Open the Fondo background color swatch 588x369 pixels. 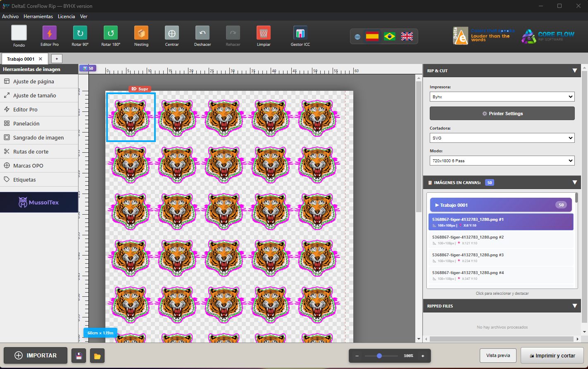(x=19, y=33)
